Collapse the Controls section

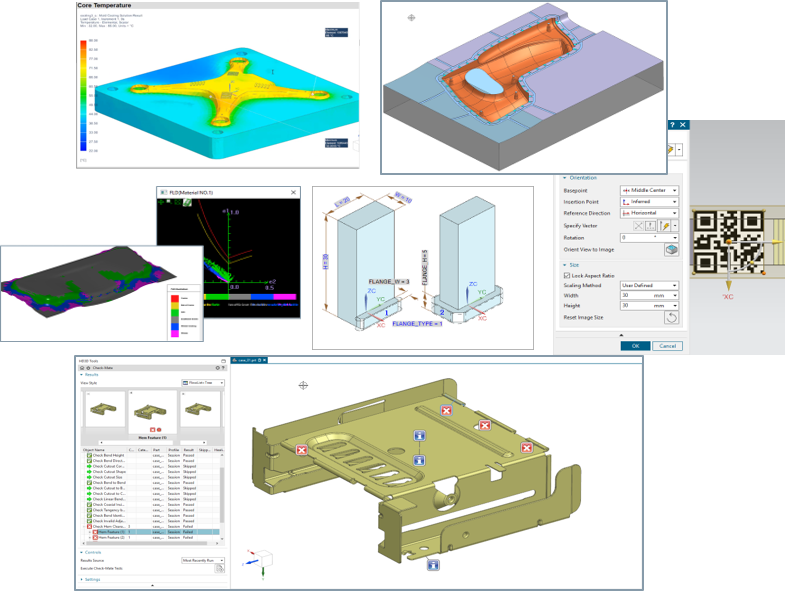(92, 552)
